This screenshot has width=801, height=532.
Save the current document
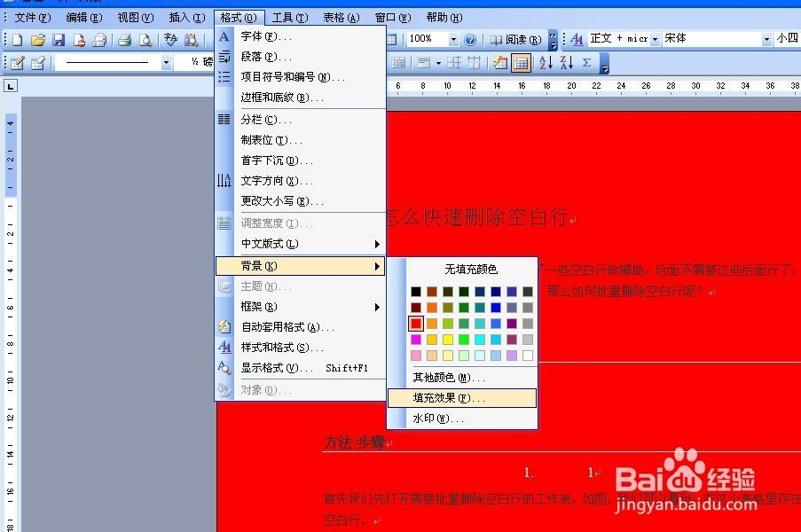59,39
